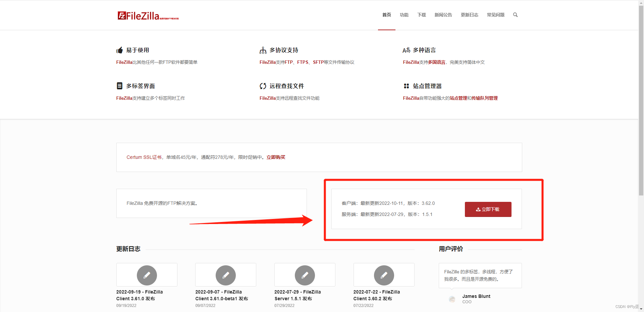Click the 用户评价 section heading
Image resolution: width=644 pixels, height=312 pixels.
coord(451,249)
